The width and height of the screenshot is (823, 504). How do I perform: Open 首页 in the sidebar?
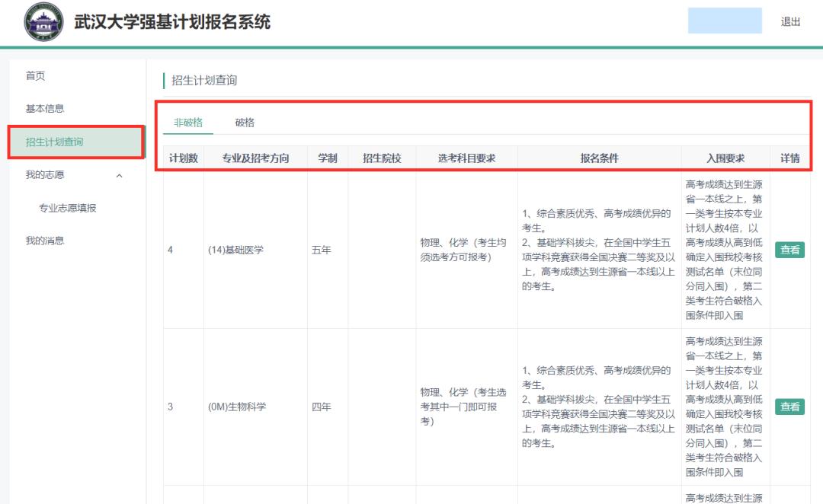click(35, 75)
